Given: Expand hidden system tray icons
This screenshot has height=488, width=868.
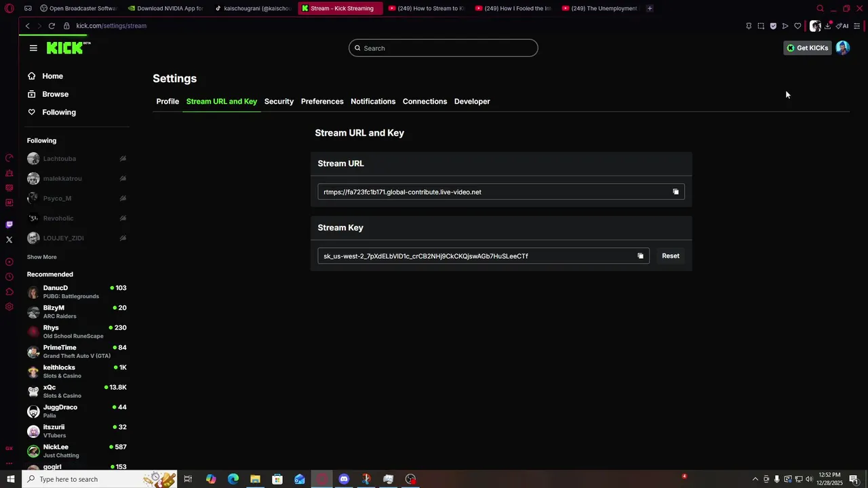Looking at the screenshot, I should tap(755, 479).
